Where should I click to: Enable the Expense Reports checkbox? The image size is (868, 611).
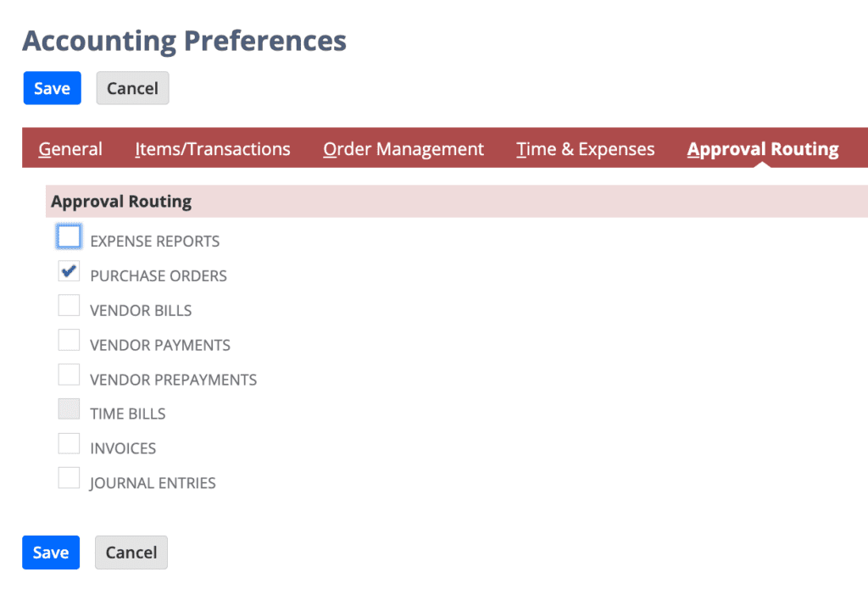point(69,237)
